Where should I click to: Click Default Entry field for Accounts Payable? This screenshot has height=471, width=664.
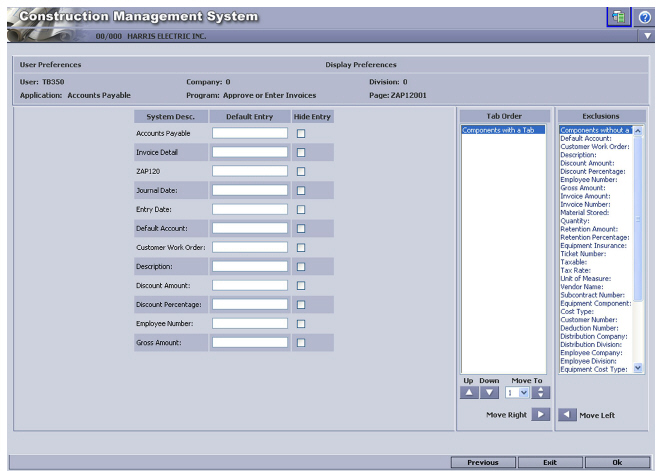(x=250, y=133)
